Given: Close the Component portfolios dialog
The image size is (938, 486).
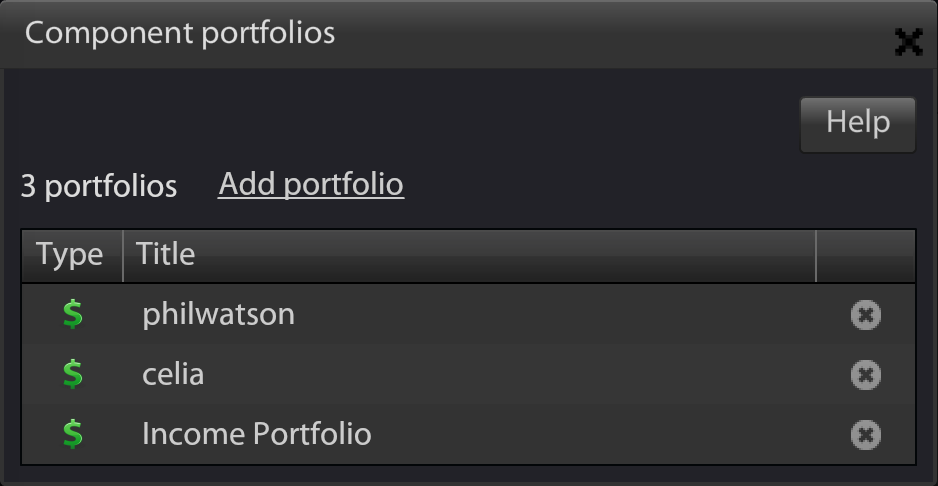Looking at the screenshot, I should [908, 42].
